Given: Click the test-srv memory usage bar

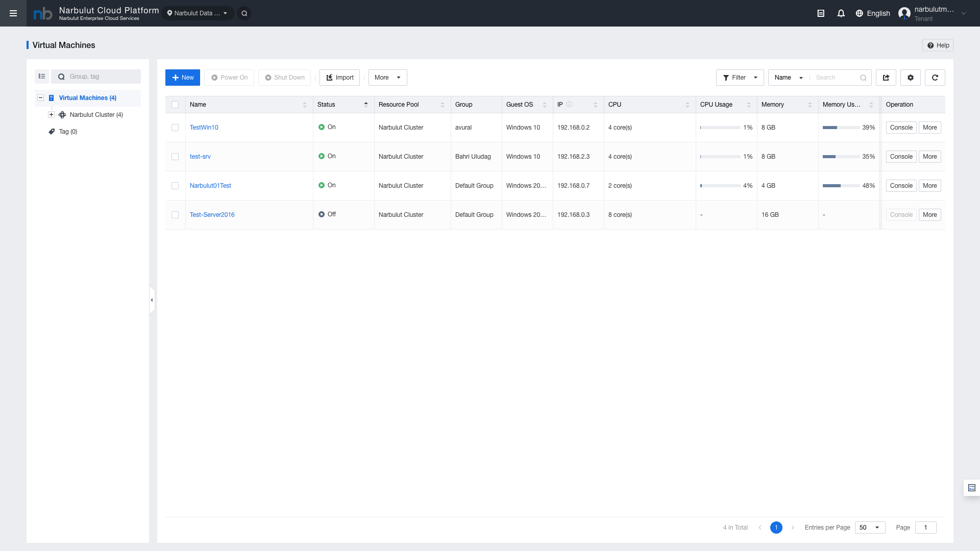Looking at the screenshot, I should [x=841, y=157].
